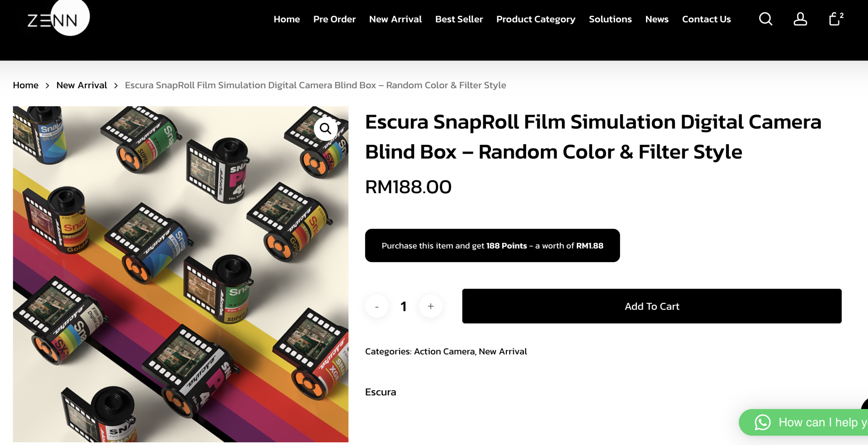
Task: Open the Best Seller menu item
Action: pos(459,19)
